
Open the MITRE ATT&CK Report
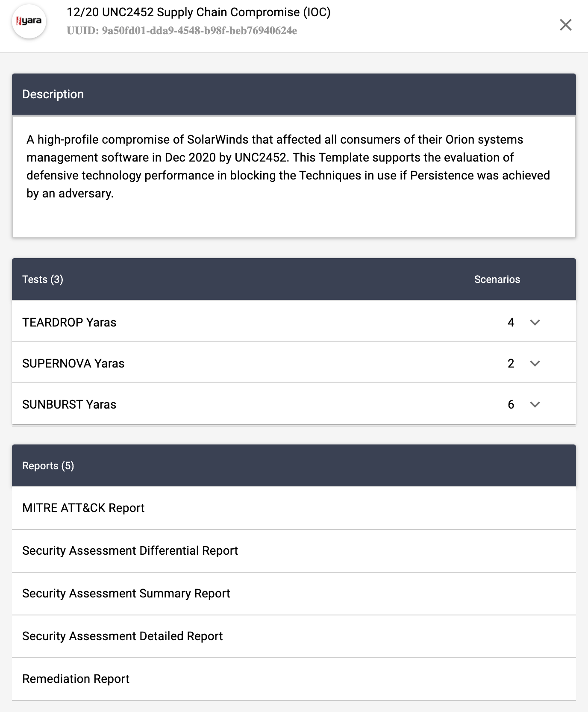click(x=83, y=508)
